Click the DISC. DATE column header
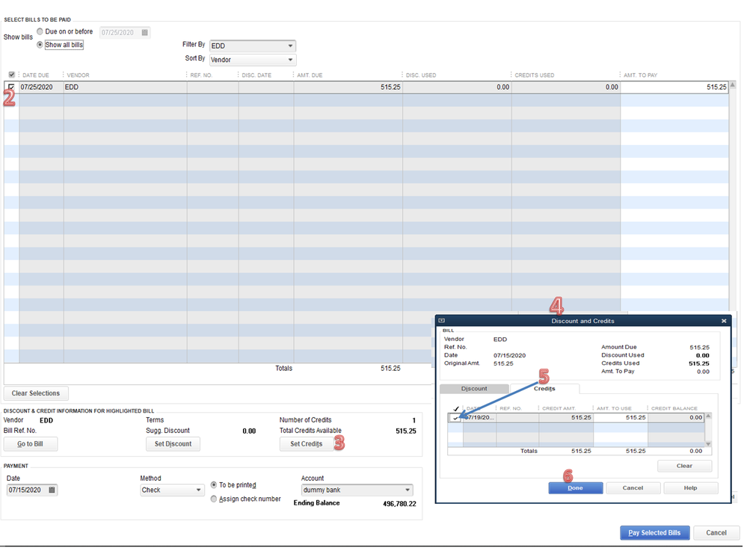This screenshot has width=747, height=560. [x=256, y=75]
